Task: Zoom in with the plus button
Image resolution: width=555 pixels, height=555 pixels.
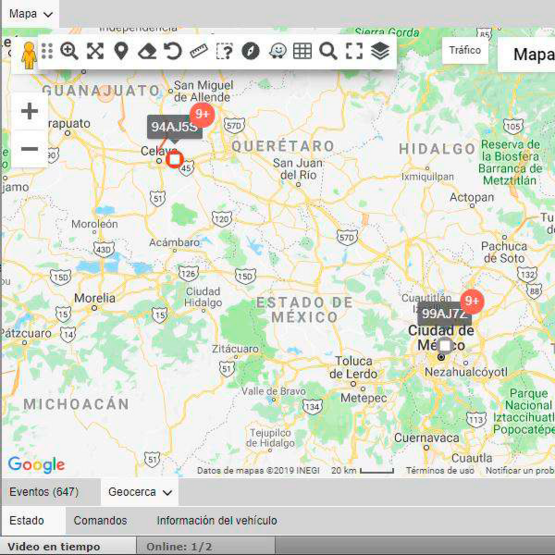Action: pyautogui.click(x=30, y=111)
